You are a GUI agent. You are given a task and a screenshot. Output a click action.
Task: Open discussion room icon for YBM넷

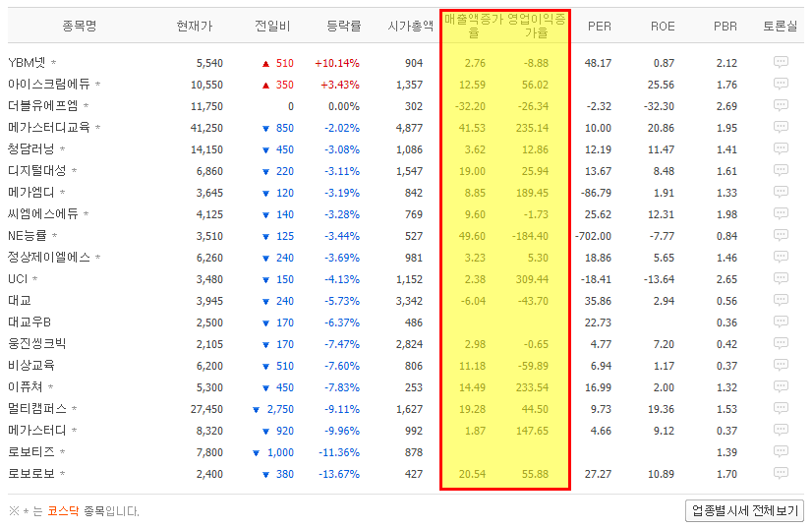click(781, 62)
